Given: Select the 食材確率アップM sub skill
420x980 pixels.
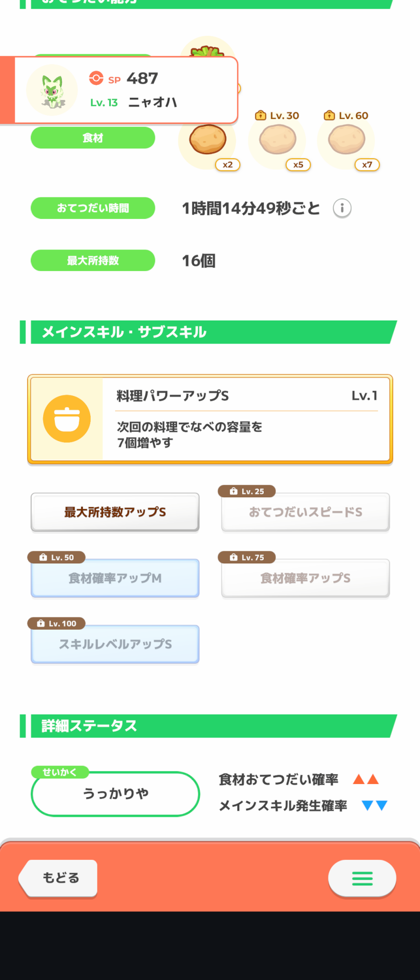Looking at the screenshot, I should click(x=115, y=578).
